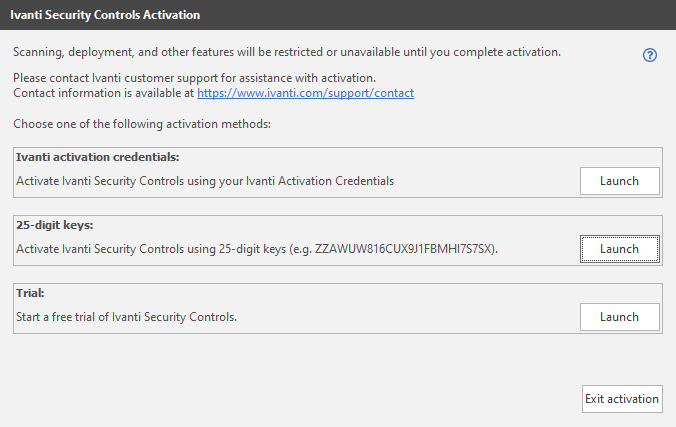676x427 pixels.
Task: Click the Ivanti Security Controls Activation title bar
Action: pos(338,15)
